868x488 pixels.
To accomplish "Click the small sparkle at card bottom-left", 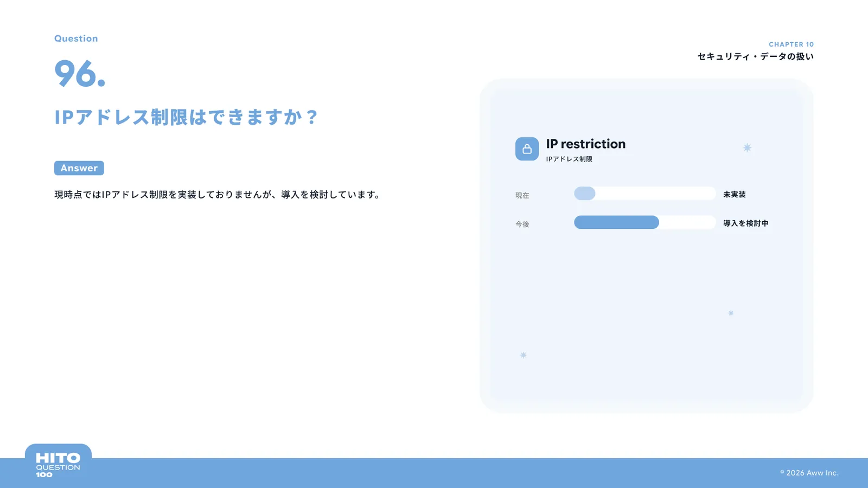I will click(524, 355).
